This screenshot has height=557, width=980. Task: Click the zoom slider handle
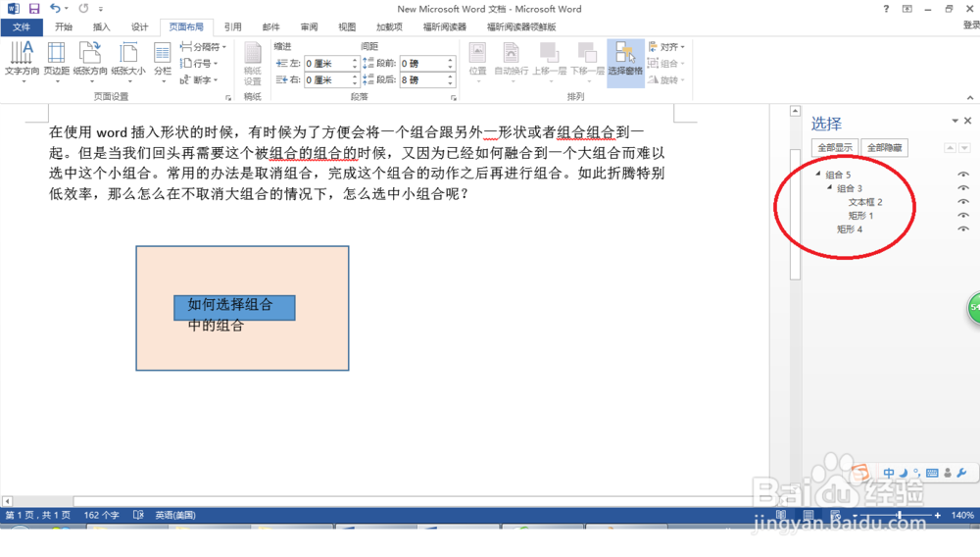click(x=899, y=515)
